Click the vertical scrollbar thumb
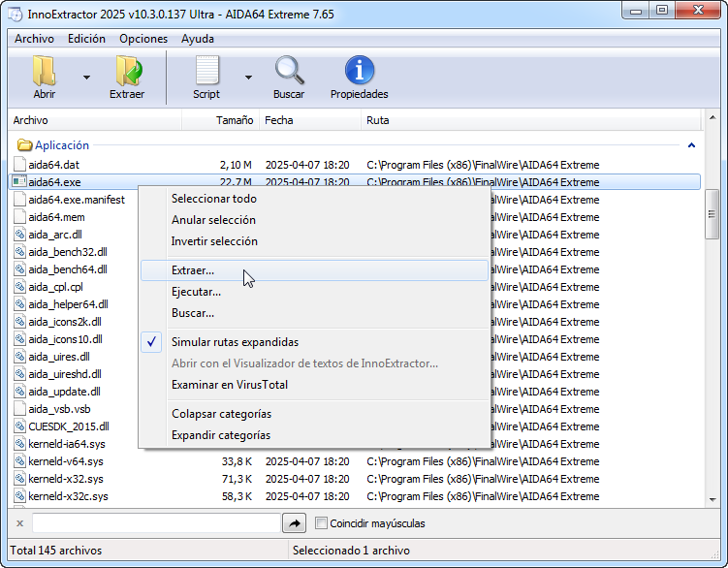 click(x=712, y=214)
